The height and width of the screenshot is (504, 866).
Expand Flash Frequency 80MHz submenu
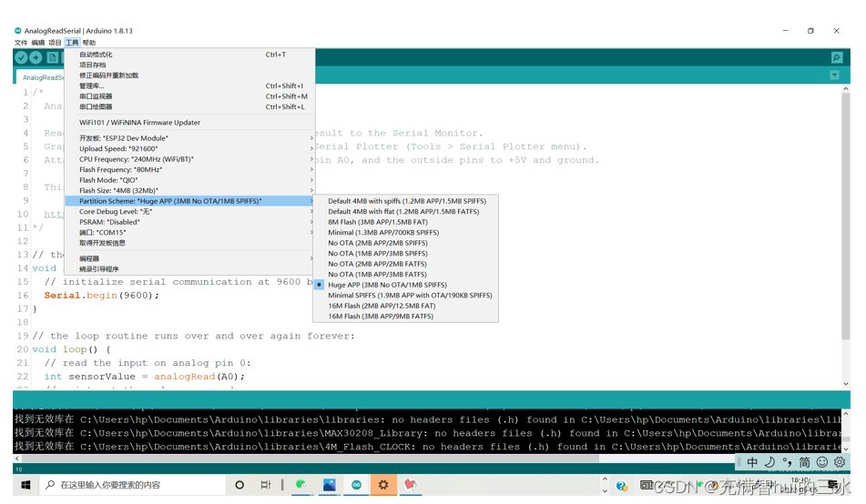pyautogui.click(x=189, y=170)
